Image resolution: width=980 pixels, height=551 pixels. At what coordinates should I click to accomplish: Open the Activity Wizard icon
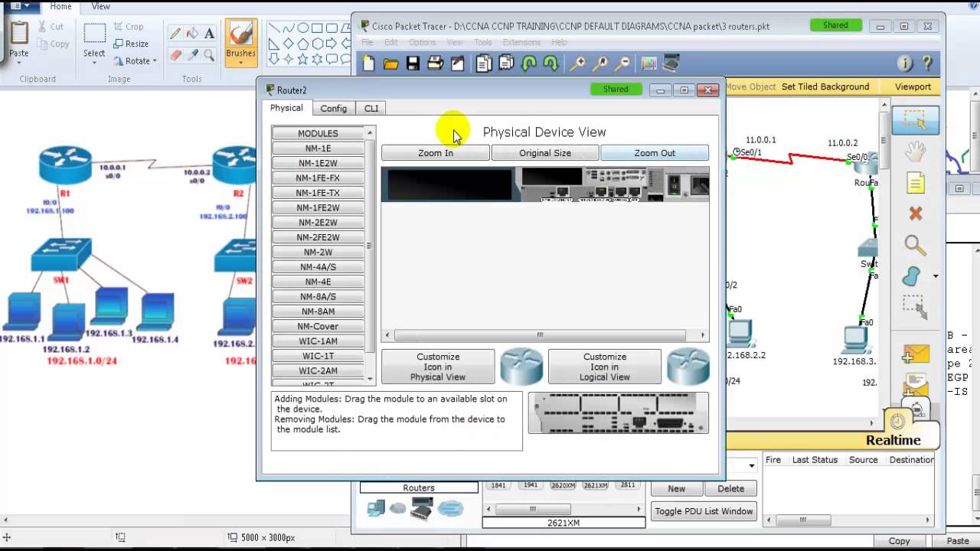(458, 64)
